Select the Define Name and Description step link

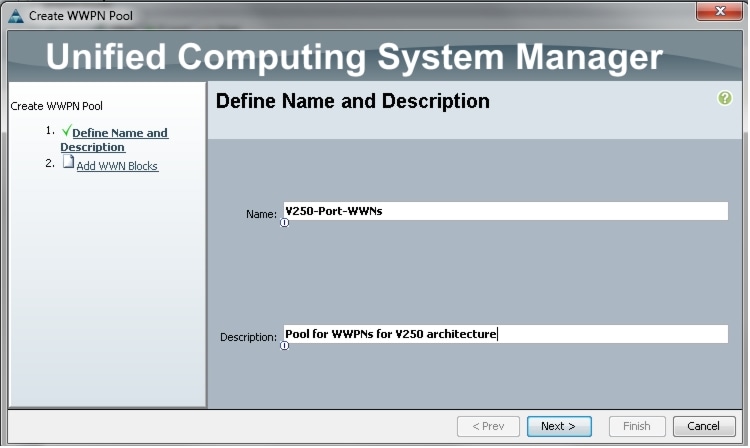114,140
